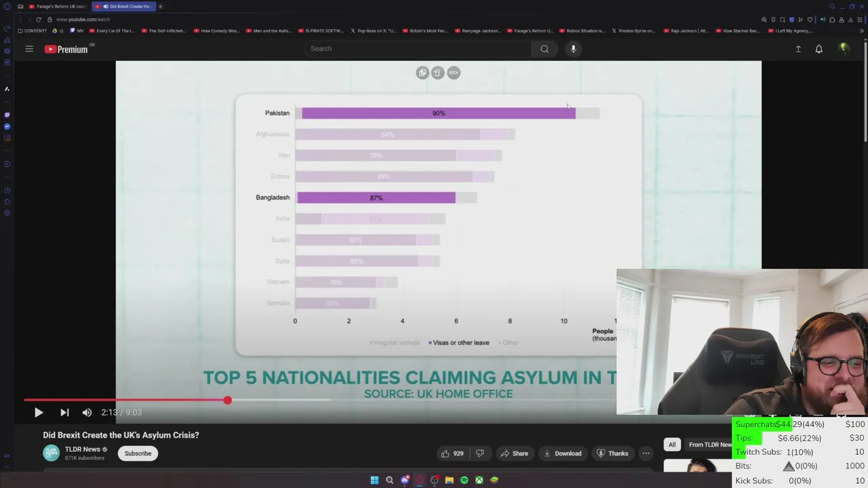Download the video
Viewport: 868px width, 488px height.
(x=562, y=453)
